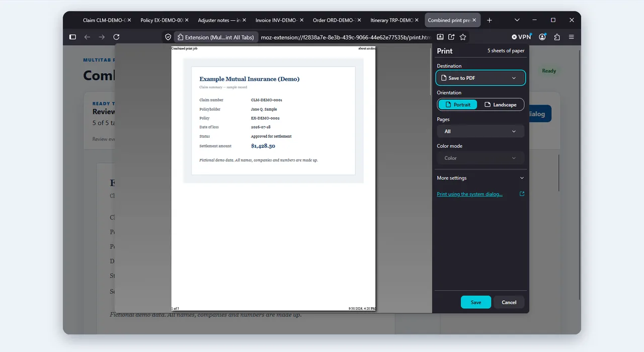Click the print preview page thumbnail
Screen dimensions: 644x352
pos(274,178)
